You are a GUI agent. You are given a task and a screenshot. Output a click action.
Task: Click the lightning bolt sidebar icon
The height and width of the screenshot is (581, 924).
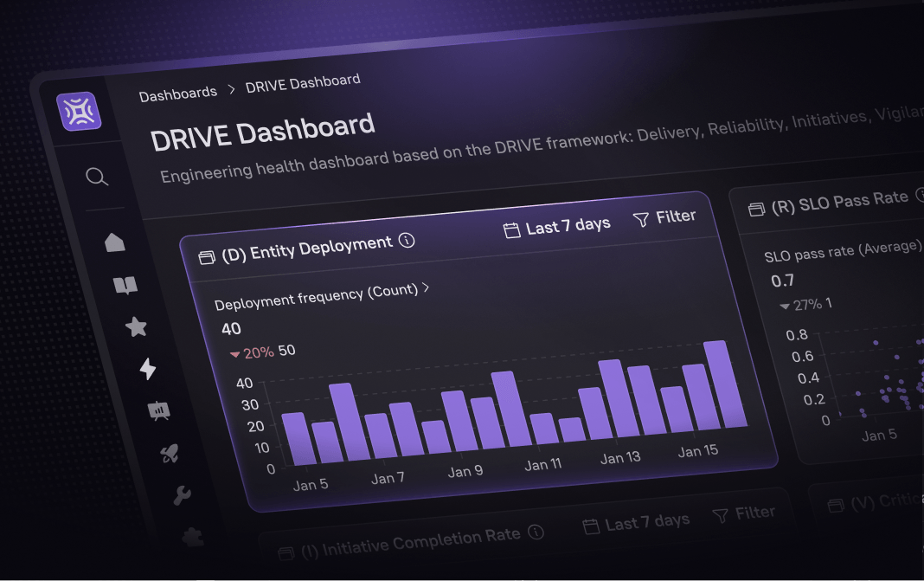click(x=147, y=369)
